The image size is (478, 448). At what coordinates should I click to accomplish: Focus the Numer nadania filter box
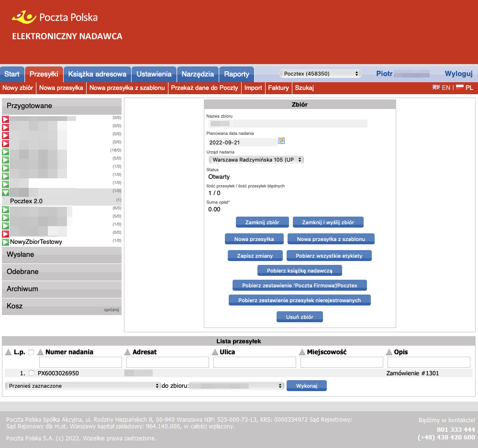click(80, 362)
